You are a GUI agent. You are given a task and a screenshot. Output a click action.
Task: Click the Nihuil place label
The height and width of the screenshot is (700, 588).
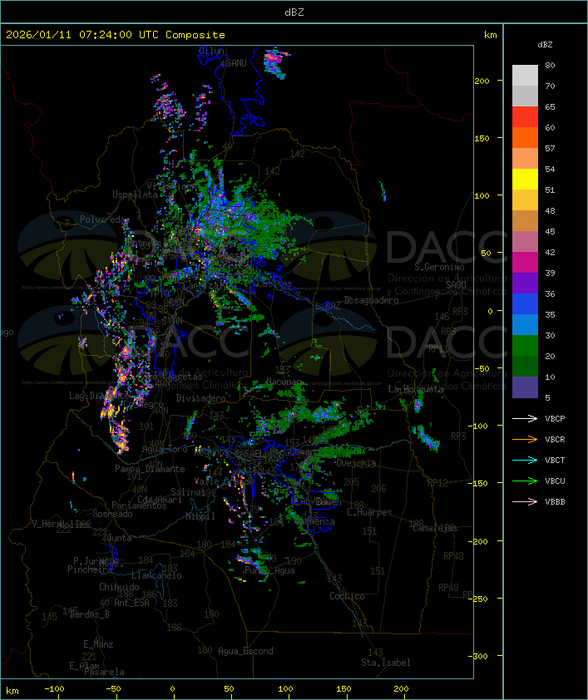(x=200, y=516)
